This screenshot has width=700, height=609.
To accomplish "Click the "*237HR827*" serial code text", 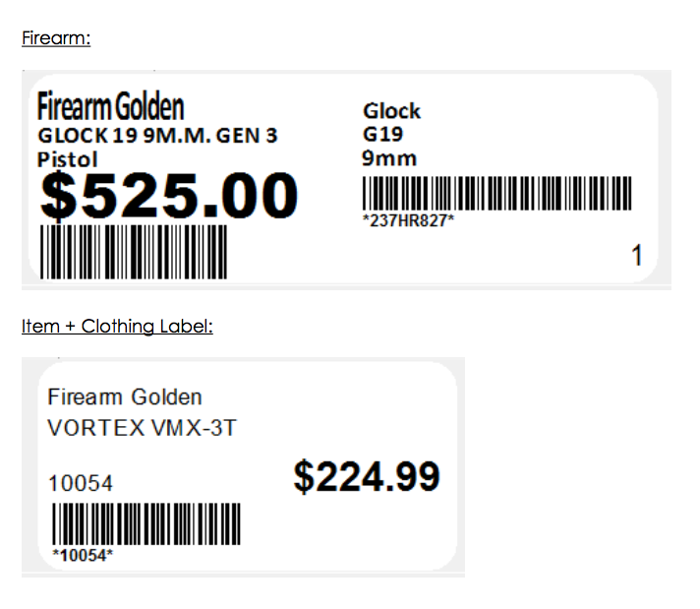I will tap(408, 220).
